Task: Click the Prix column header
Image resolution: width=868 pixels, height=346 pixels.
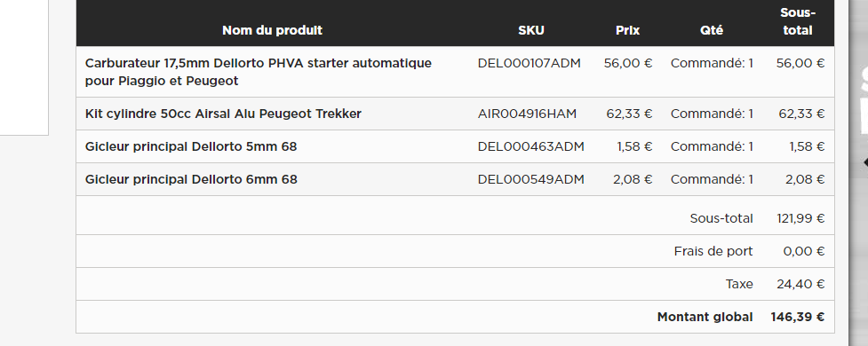Action: (x=628, y=30)
